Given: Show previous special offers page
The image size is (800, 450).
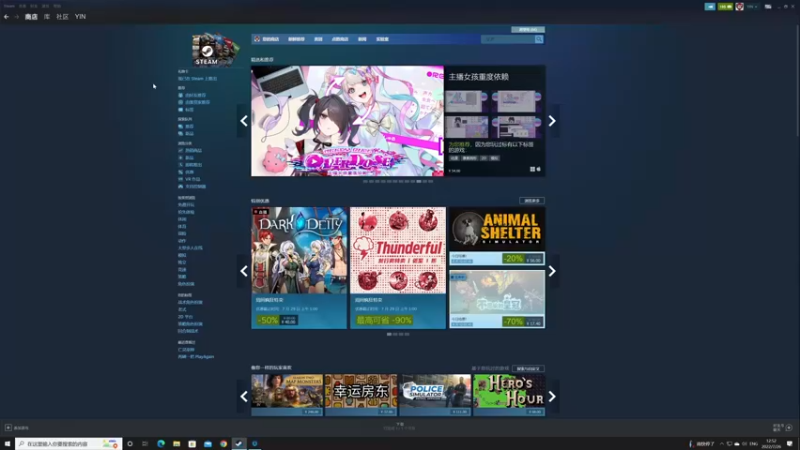Looking at the screenshot, I should [244, 271].
